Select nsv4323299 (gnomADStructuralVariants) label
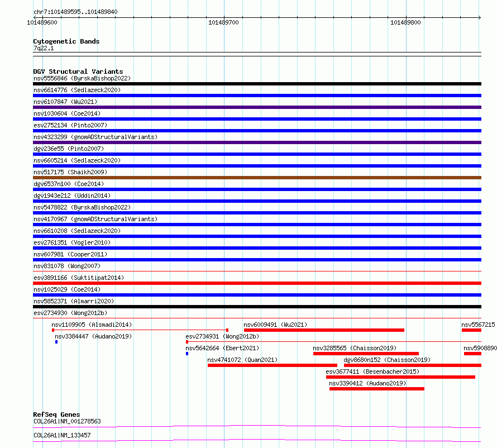The image size is (497, 448). 95,137
